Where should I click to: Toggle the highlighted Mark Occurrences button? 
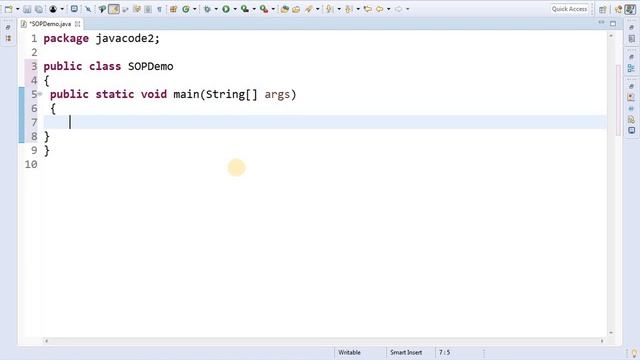coord(114,9)
